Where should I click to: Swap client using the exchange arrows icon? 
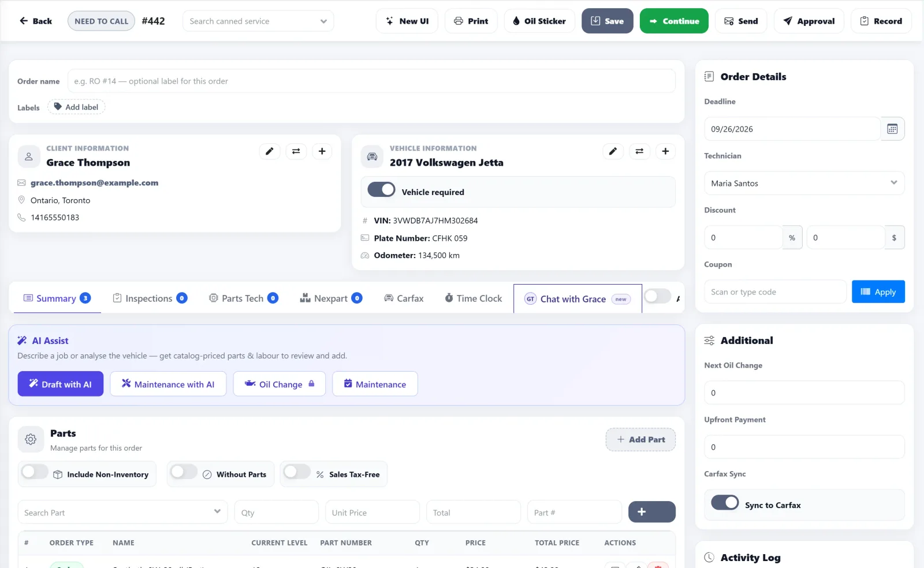pyautogui.click(x=296, y=151)
